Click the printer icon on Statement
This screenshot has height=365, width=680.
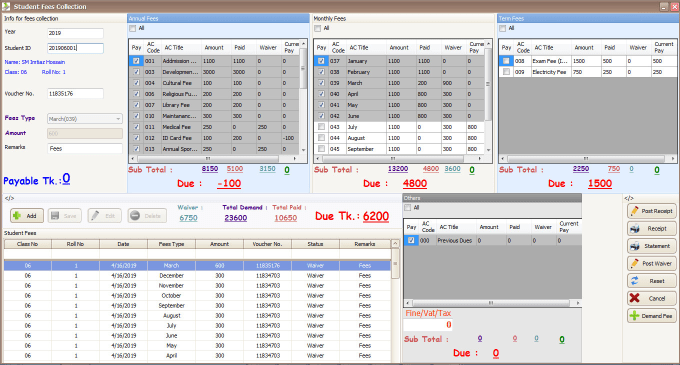click(634, 246)
